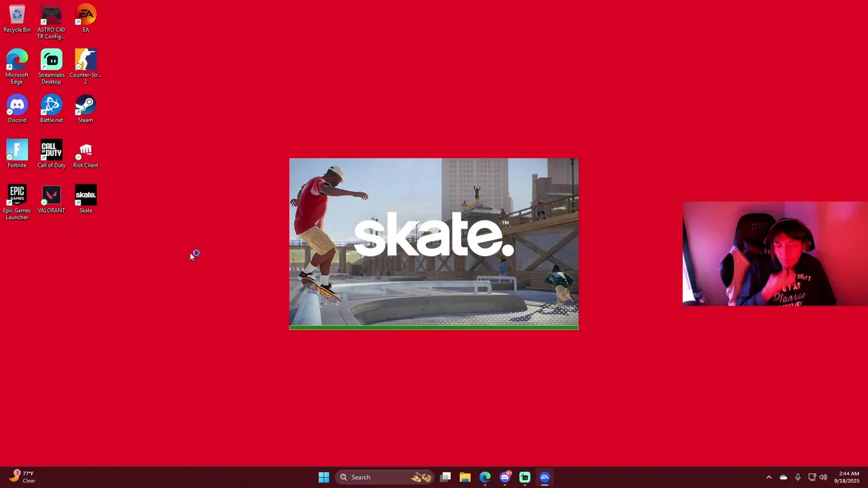Click the microphone tray icon

click(797, 477)
